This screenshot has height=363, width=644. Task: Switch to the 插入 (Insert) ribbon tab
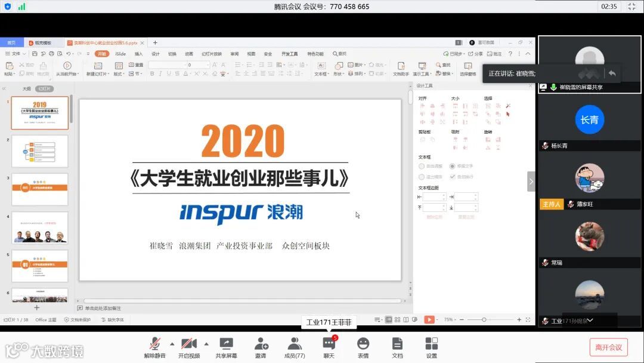coord(138,54)
